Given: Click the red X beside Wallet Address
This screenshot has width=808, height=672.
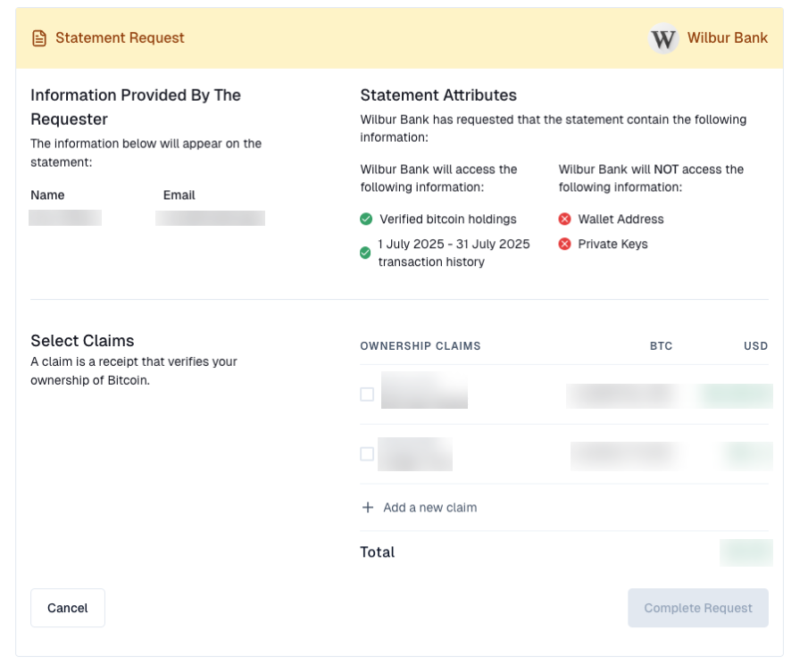Looking at the screenshot, I should pyautogui.click(x=565, y=220).
